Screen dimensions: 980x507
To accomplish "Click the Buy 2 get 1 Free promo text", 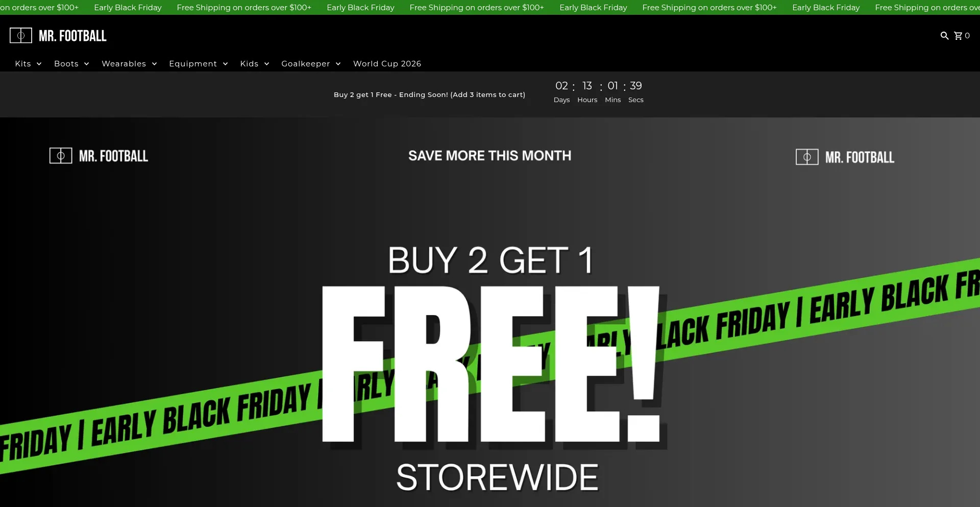I will point(429,94).
